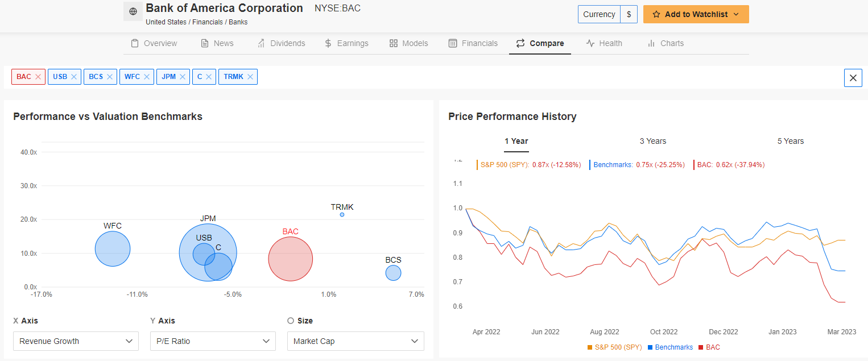Image resolution: width=868 pixels, height=361 pixels.
Task: Open the Y Axis P/E Ratio dropdown
Action: (213, 341)
